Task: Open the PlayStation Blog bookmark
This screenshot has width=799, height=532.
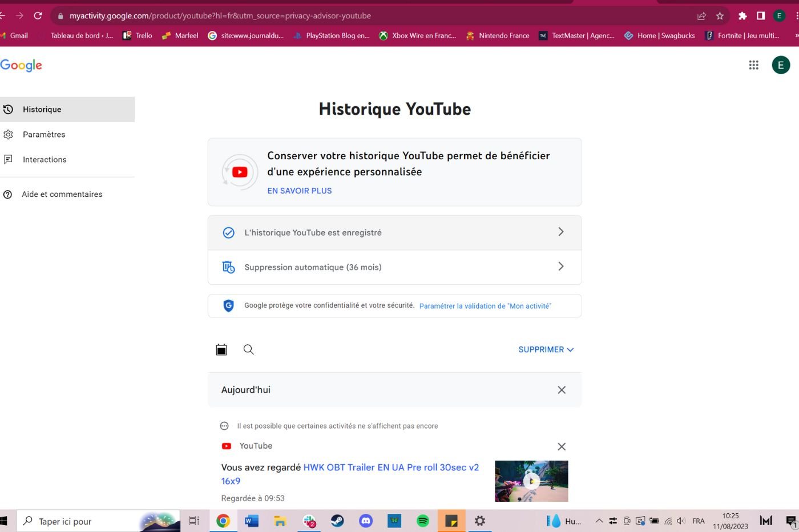Action: [x=332, y=35]
